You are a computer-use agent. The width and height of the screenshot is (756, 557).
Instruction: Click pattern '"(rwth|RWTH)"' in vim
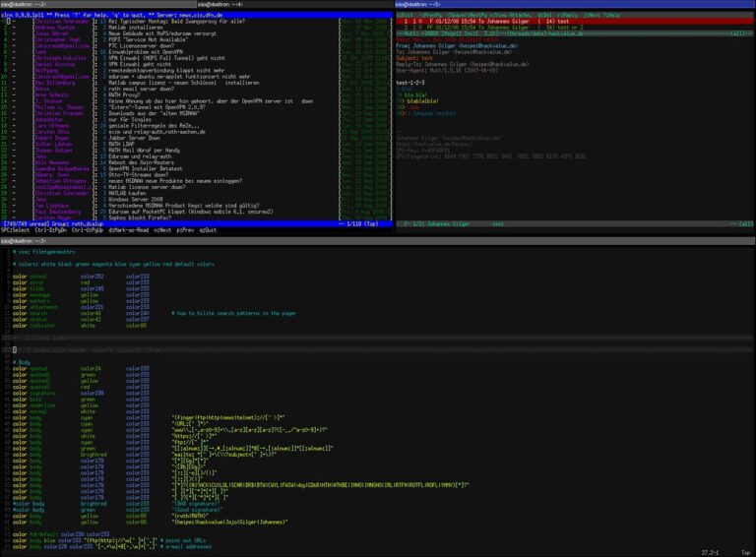(x=190, y=516)
